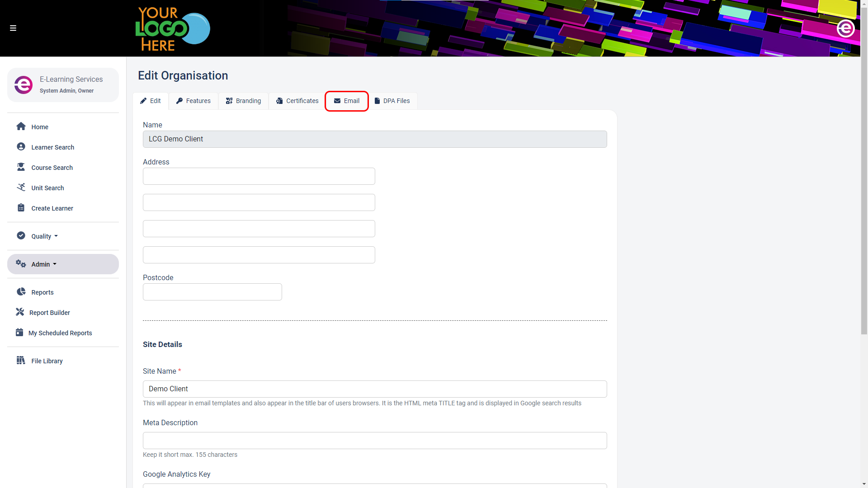
Task: Click the File Library books icon
Action: [x=21, y=361]
